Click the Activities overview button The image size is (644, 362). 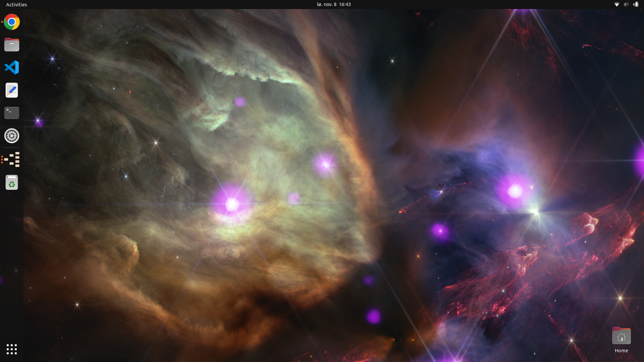click(16, 4)
